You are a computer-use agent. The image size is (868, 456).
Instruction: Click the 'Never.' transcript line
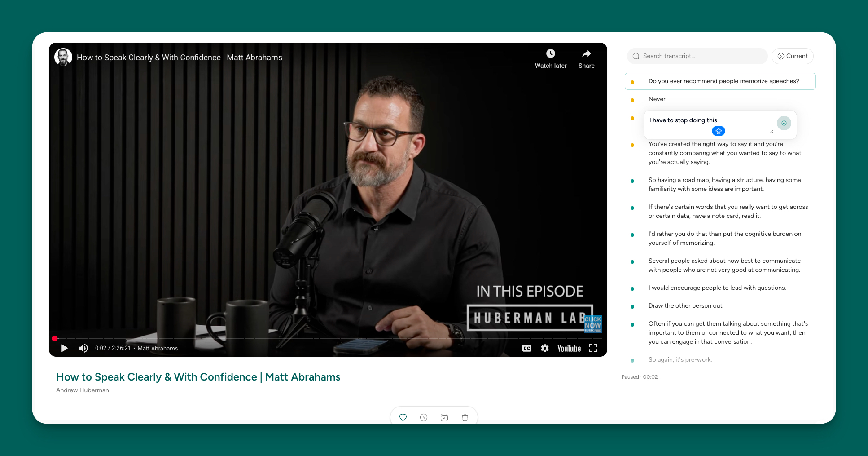coord(658,99)
